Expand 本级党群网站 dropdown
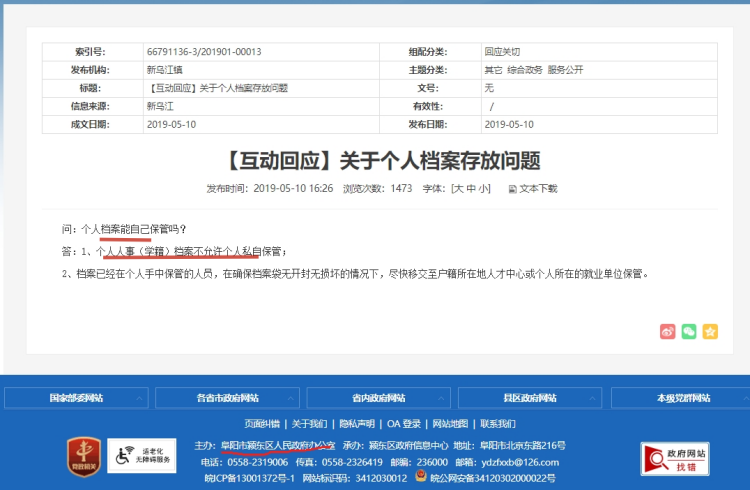Image resolution: width=750 pixels, height=490 pixels. click(677, 398)
